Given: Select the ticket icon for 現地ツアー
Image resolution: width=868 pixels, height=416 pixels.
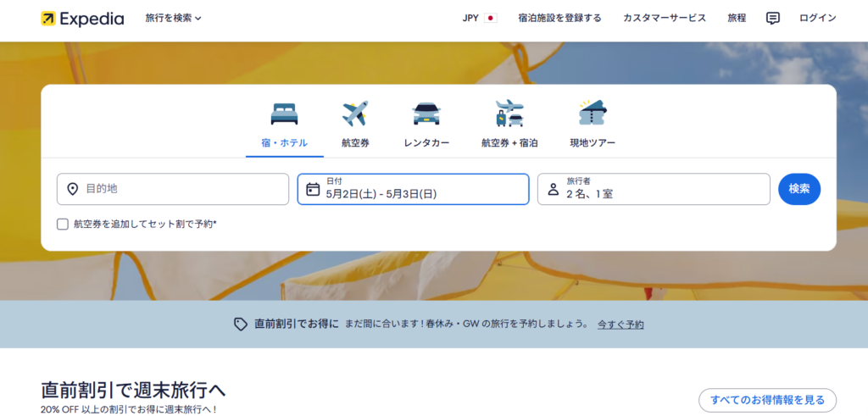Looking at the screenshot, I should pyautogui.click(x=593, y=114).
